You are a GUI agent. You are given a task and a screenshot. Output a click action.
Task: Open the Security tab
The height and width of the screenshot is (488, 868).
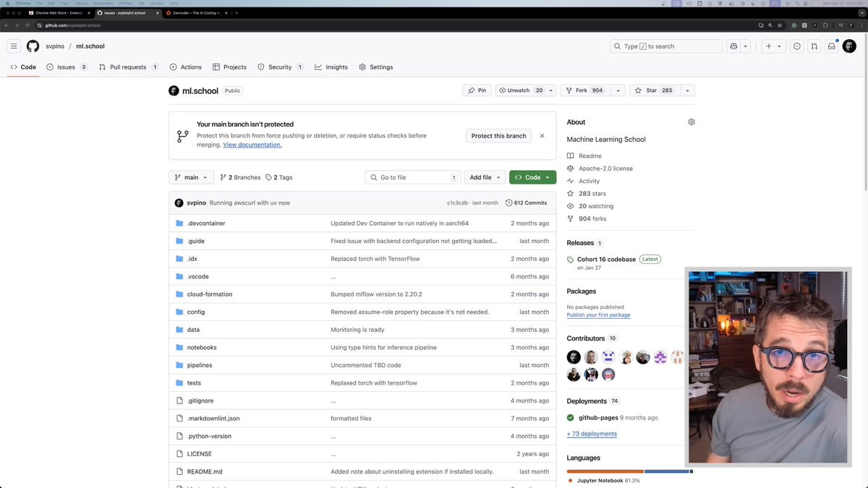(281, 67)
